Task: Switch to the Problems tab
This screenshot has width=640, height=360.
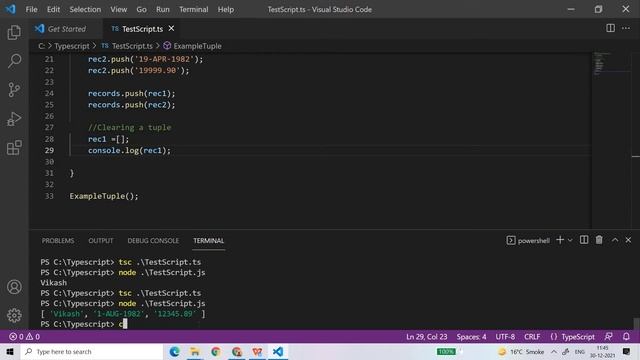Action: click(x=58, y=241)
